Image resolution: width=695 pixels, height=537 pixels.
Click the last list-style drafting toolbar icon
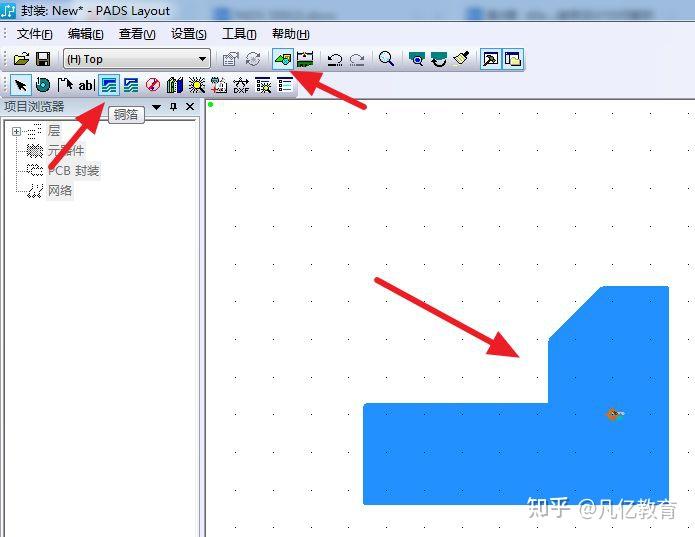(x=285, y=85)
